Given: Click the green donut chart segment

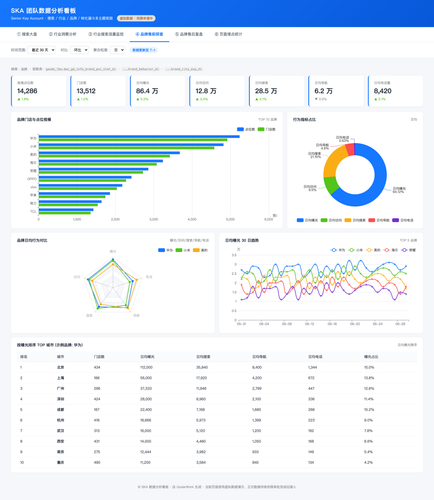Looking at the screenshot, I should [x=331, y=185].
